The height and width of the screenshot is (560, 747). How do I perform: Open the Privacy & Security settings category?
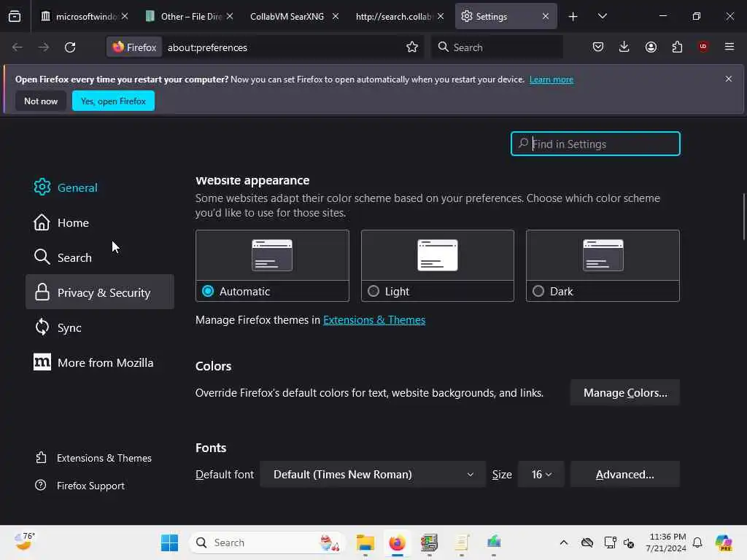(100, 292)
